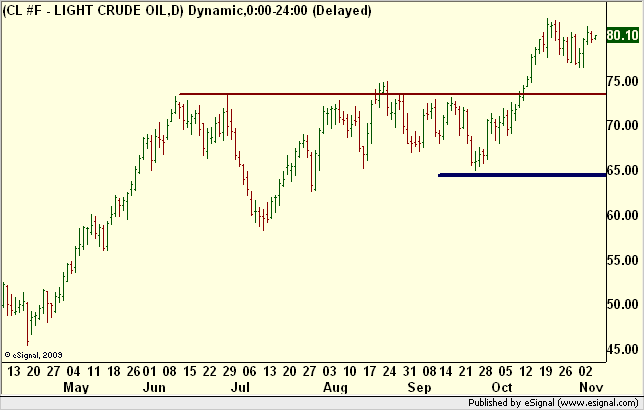The height and width of the screenshot is (410, 644).
Task: Click the chart title "CL #F - LIGHT CRUDE OIL,D"
Action: coord(92,10)
